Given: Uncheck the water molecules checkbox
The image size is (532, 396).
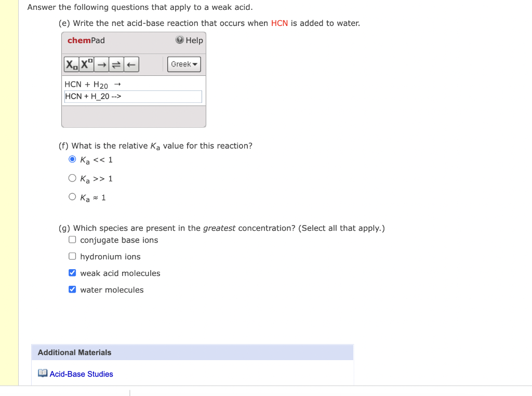Looking at the screenshot, I should [72, 289].
